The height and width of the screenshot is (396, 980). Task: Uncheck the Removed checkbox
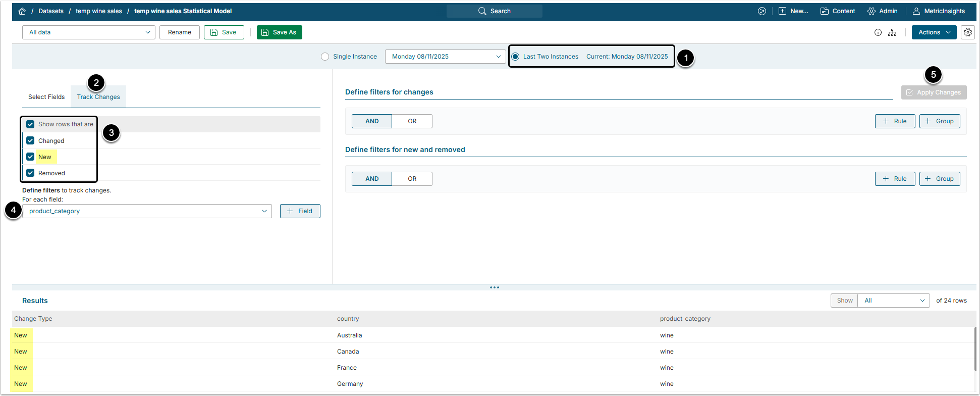pyautogui.click(x=30, y=173)
